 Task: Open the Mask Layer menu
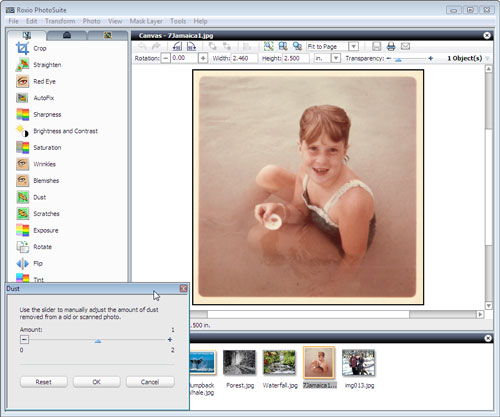point(146,21)
